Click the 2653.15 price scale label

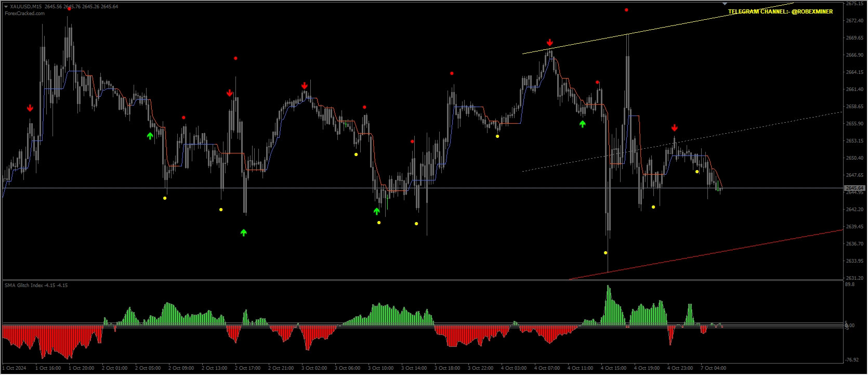855,141
